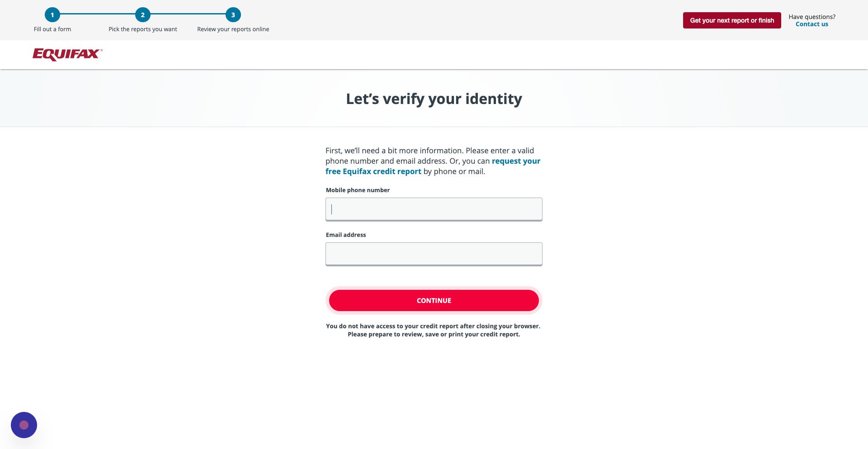
Task: Open the "Contact us" link
Action: pos(812,24)
